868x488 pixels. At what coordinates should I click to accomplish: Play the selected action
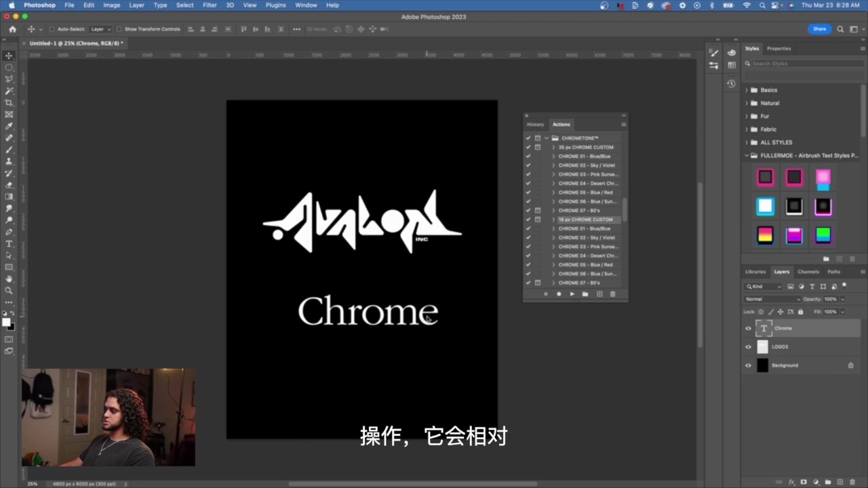(x=572, y=294)
